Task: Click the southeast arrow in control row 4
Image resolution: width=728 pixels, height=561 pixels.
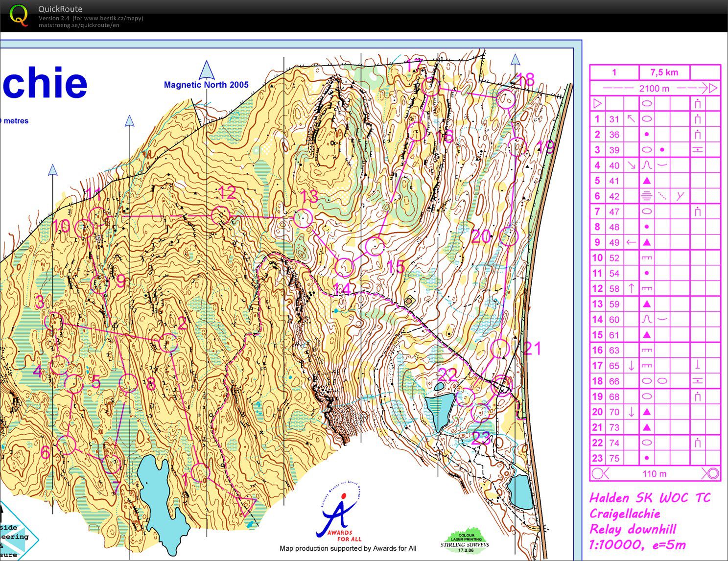Action: [631, 165]
